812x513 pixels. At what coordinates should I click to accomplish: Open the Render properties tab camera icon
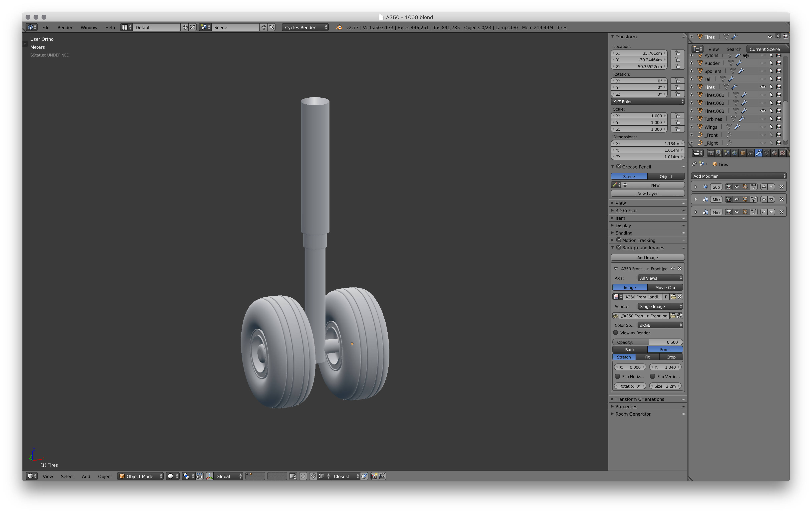point(710,153)
